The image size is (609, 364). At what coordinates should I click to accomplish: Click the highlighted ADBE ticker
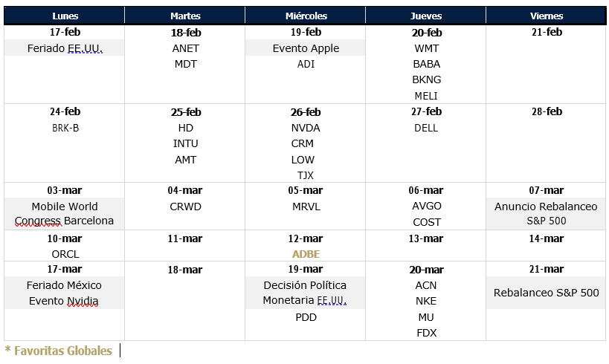coord(306,254)
